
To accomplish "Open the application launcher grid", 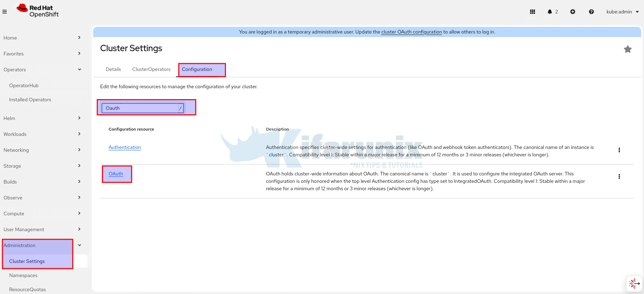I will click(x=533, y=12).
